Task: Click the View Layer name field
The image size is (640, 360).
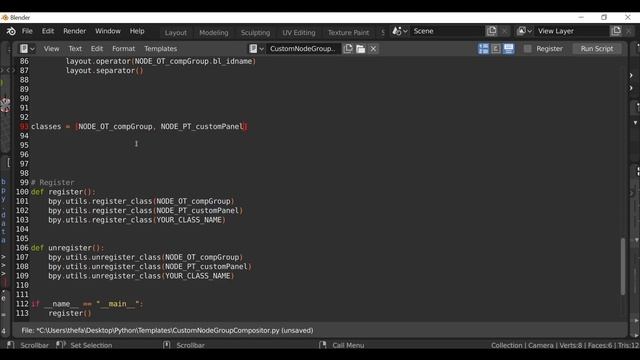Action: [x=571, y=31]
